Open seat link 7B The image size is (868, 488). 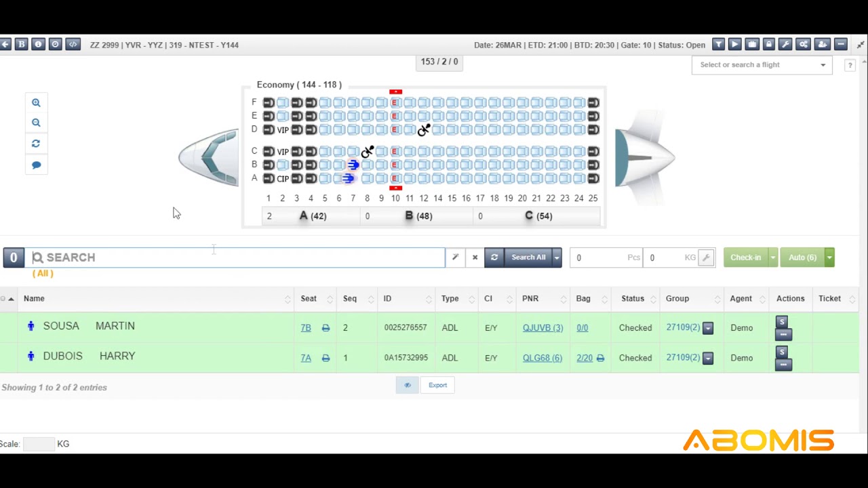(x=306, y=328)
